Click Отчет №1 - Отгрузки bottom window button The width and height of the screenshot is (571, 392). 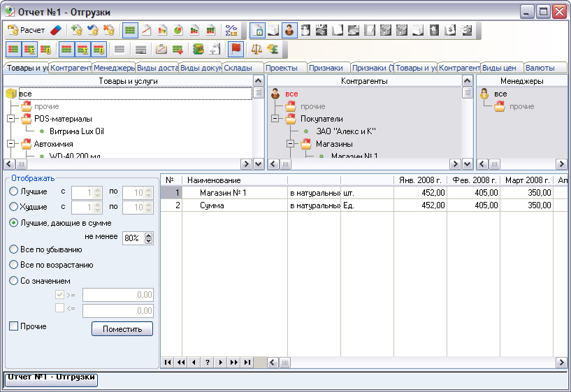[x=51, y=379]
